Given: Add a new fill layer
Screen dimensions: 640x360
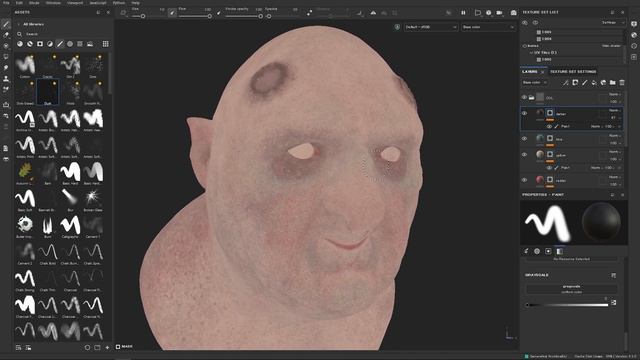Looking at the screenshot, I should (594, 83).
